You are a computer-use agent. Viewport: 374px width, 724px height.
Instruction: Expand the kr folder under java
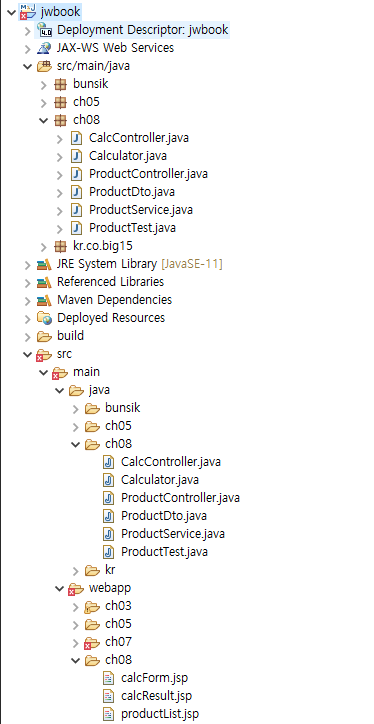76,571
